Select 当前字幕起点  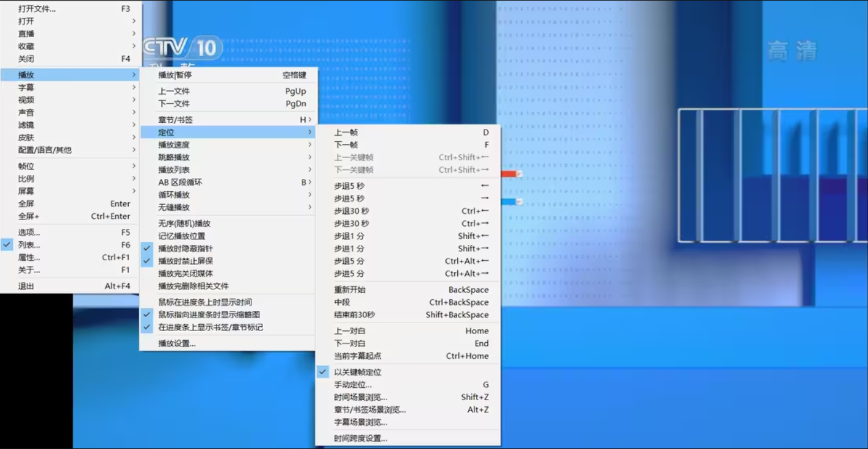(x=408, y=356)
